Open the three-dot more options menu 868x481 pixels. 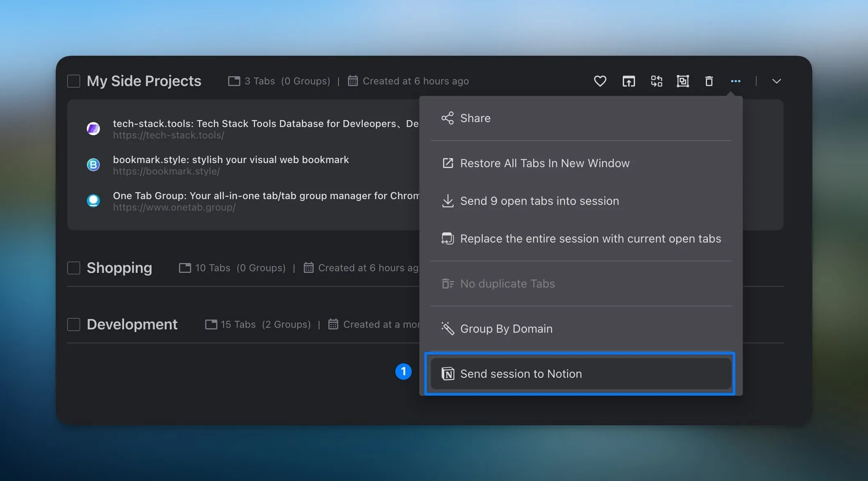pos(736,81)
